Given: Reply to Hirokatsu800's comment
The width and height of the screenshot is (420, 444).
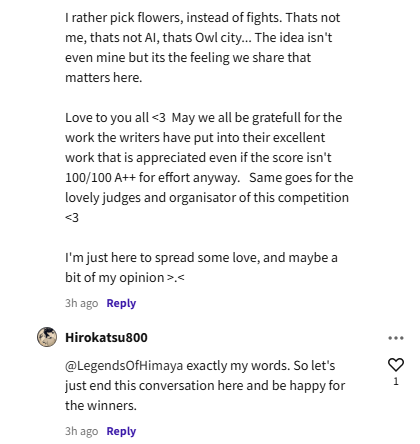Looking at the screenshot, I should point(121,431).
